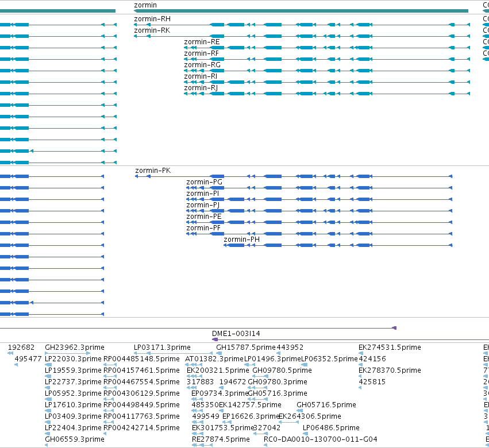Click the DME1-003I14 clone label

pos(236,334)
